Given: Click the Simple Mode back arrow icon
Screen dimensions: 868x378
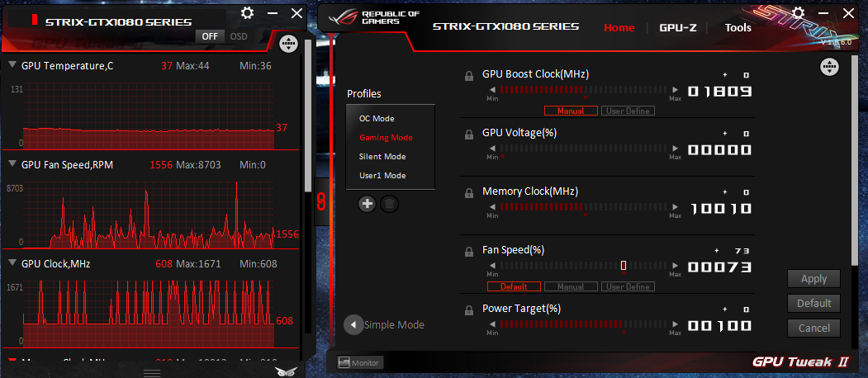Looking at the screenshot, I should point(353,325).
